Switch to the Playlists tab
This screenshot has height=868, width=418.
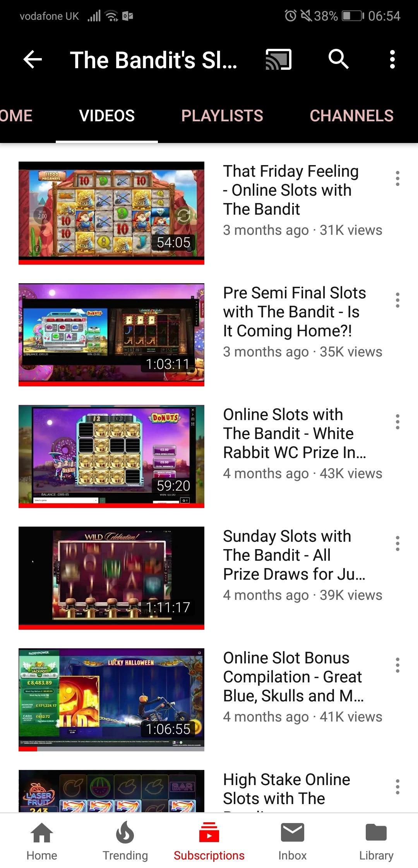(222, 116)
